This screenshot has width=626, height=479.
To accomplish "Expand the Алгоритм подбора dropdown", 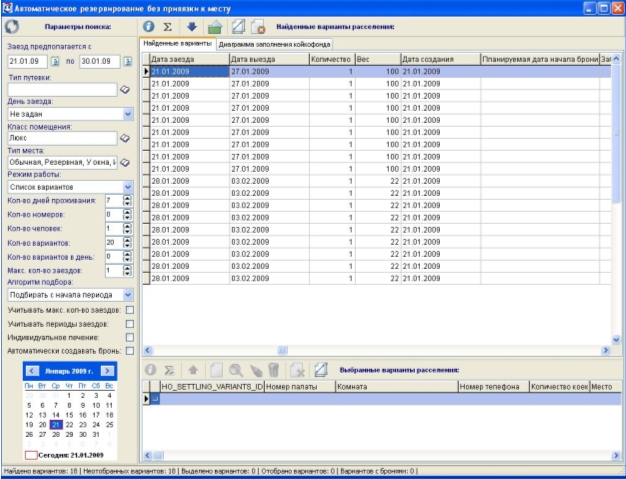I will point(128,295).
